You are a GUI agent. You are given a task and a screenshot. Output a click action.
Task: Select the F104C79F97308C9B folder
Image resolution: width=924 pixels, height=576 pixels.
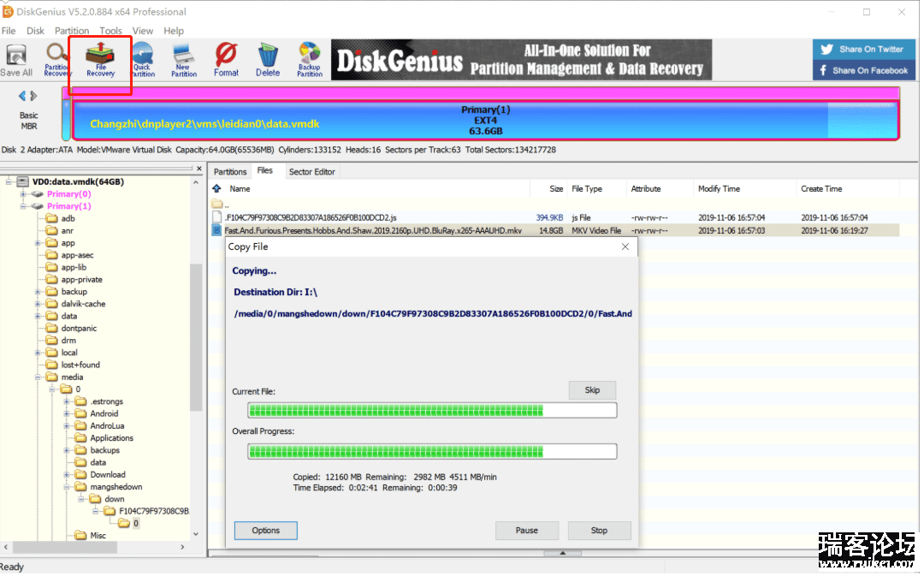(154, 511)
